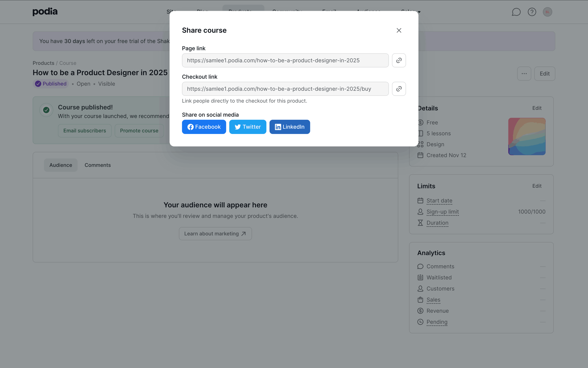This screenshot has height=368, width=588.
Task: Click the Revenue dollar icon
Action: [x=420, y=311]
